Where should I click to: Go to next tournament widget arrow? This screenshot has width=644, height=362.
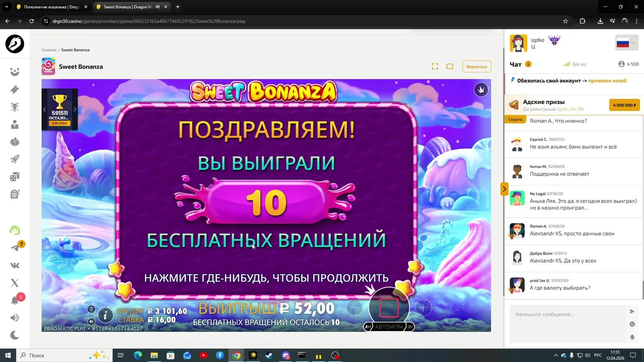point(75,109)
